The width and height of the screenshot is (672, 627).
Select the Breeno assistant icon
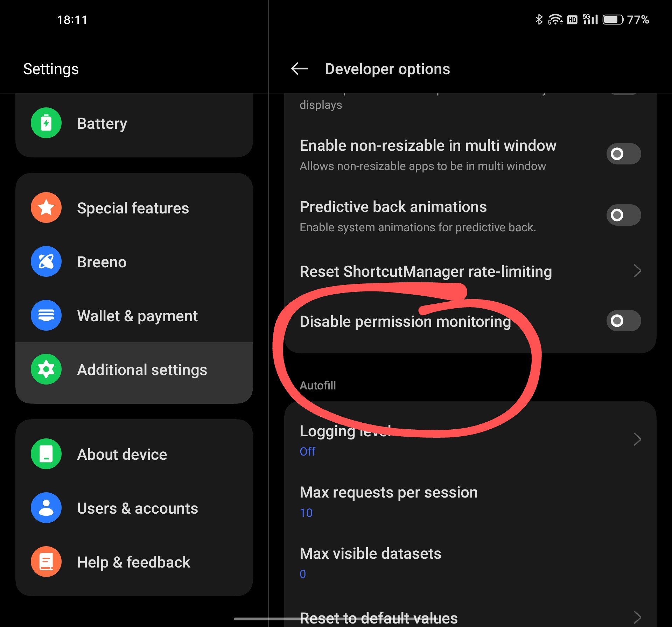(46, 261)
